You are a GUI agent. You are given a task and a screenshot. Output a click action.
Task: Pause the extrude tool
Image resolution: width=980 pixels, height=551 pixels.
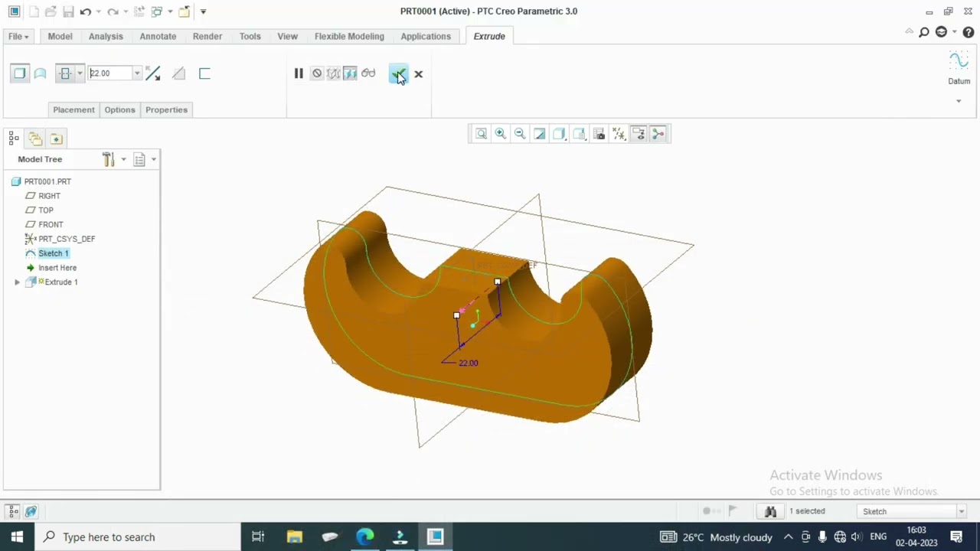(x=299, y=73)
